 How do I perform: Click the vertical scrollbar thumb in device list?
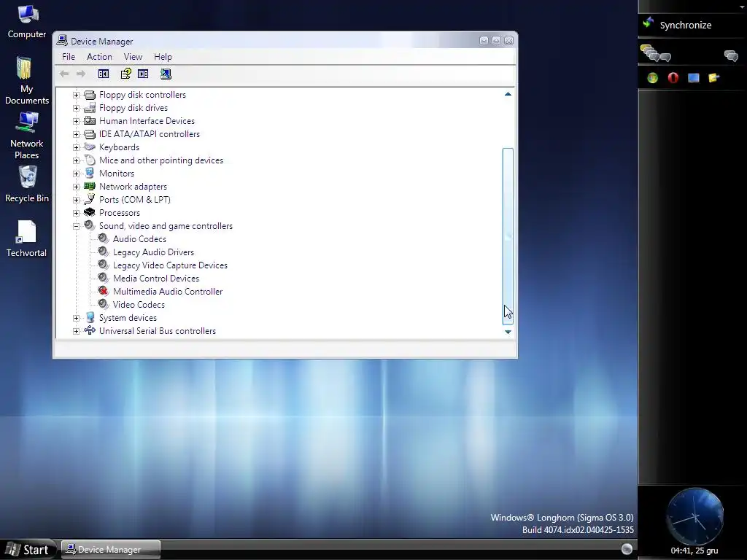pyautogui.click(x=508, y=236)
